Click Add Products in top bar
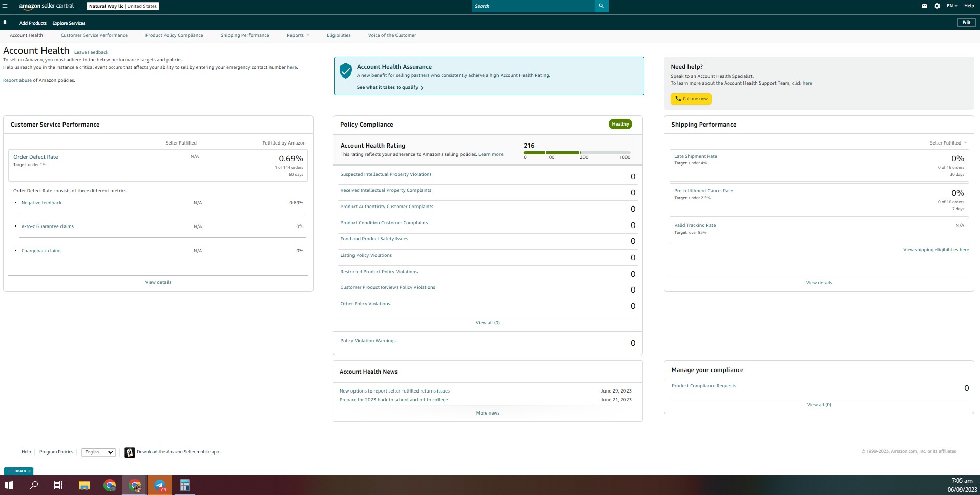The height and width of the screenshot is (495, 980). [x=33, y=23]
